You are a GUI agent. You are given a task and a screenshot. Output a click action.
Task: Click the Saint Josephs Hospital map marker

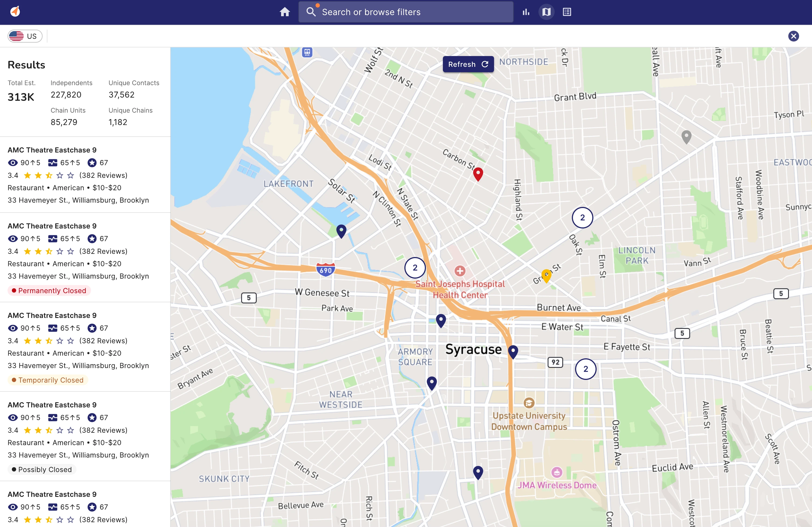pyautogui.click(x=460, y=271)
